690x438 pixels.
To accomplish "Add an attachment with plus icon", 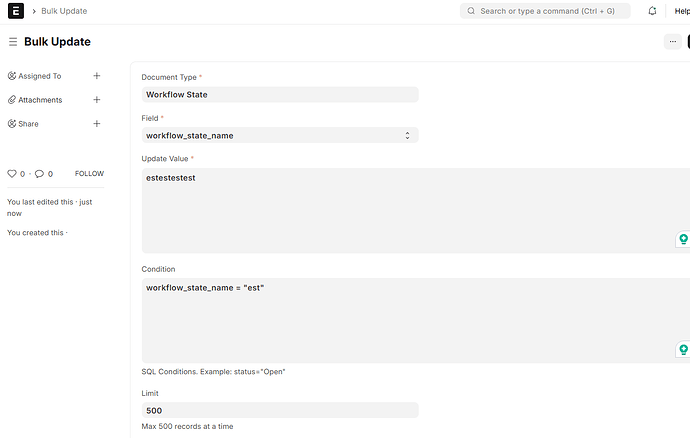I will (x=97, y=100).
